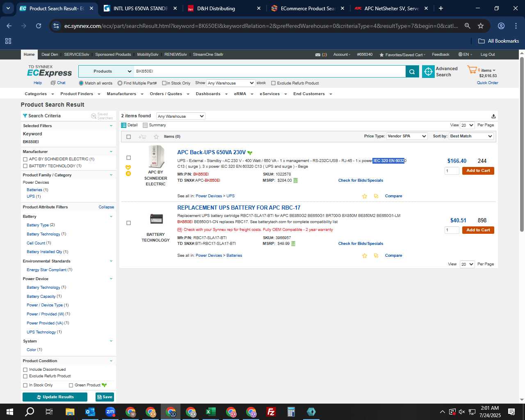Open Outlook from the taskbar

[x=90, y=412]
